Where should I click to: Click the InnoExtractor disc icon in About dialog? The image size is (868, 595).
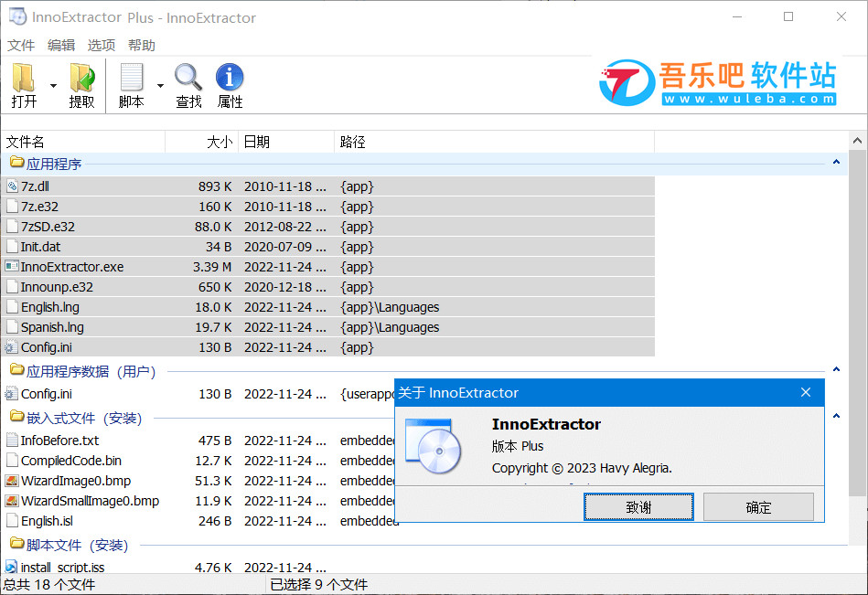pos(433,446)
